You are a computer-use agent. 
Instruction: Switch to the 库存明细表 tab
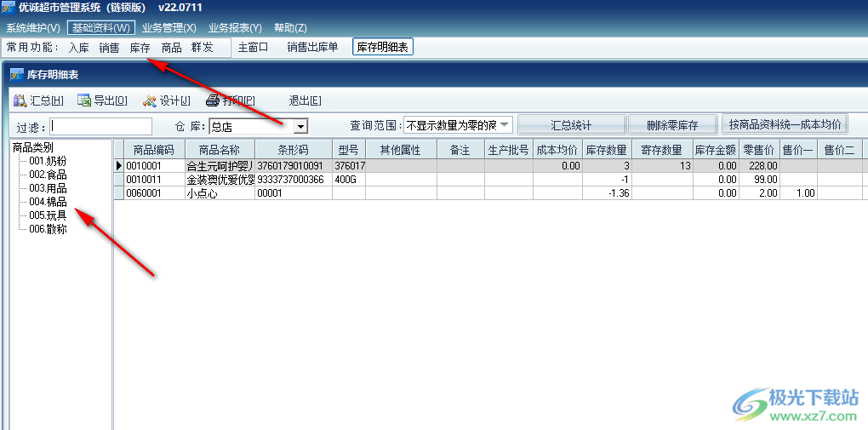383,48
